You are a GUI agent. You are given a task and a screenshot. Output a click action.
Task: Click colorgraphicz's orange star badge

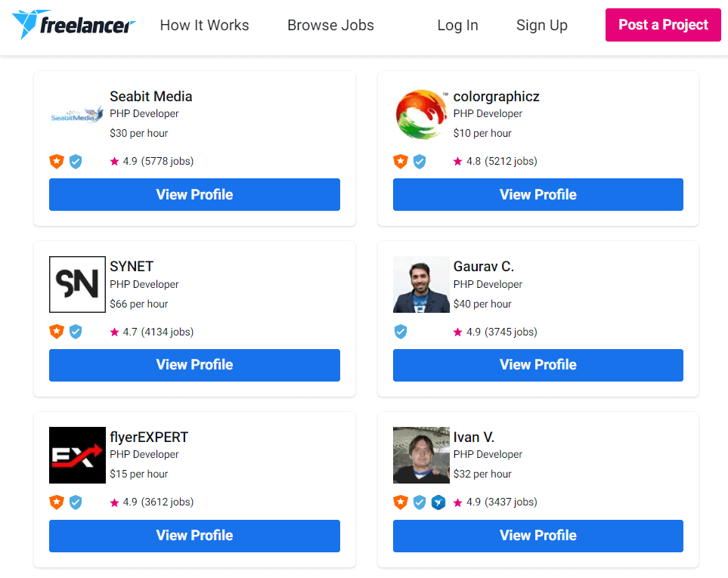pos(400,162)
